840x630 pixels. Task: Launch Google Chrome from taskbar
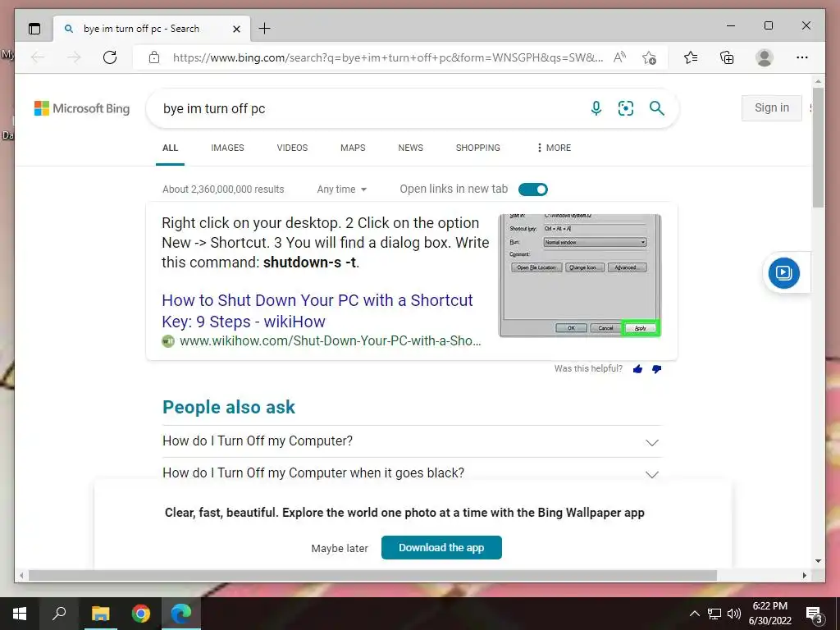(x=141, y=614)
